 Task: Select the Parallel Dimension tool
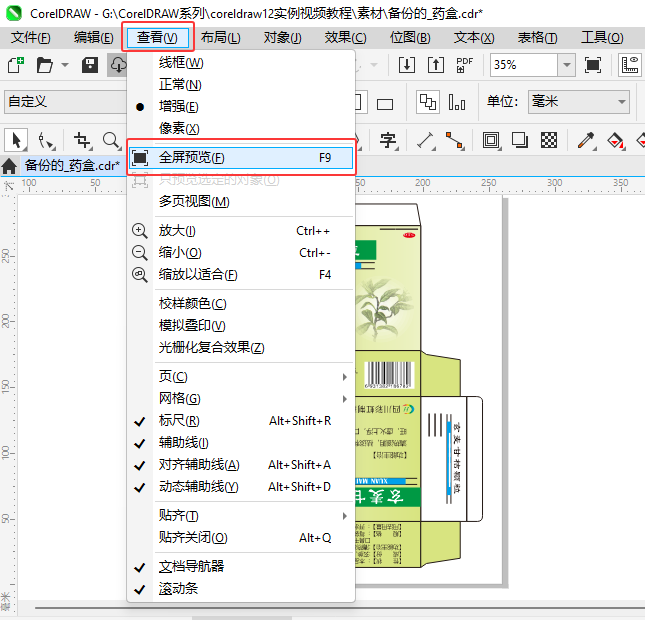pyautogui.click(x=426, y=141)
